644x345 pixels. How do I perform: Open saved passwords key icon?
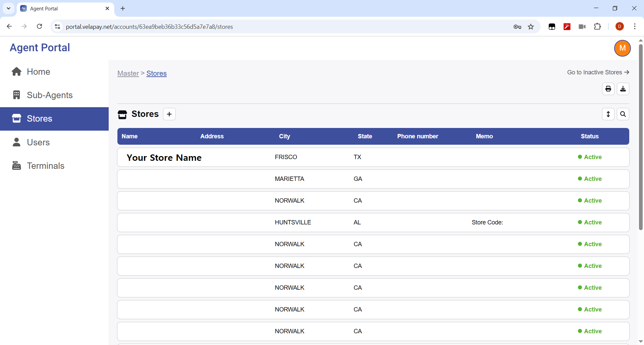(517, 27)
